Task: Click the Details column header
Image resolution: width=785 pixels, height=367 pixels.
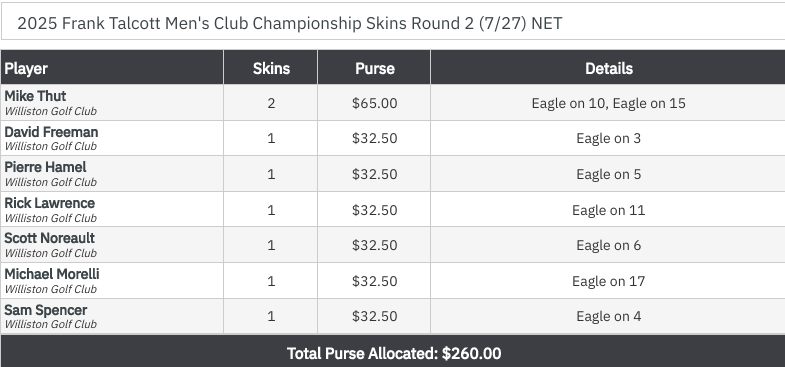Action: 608,68
